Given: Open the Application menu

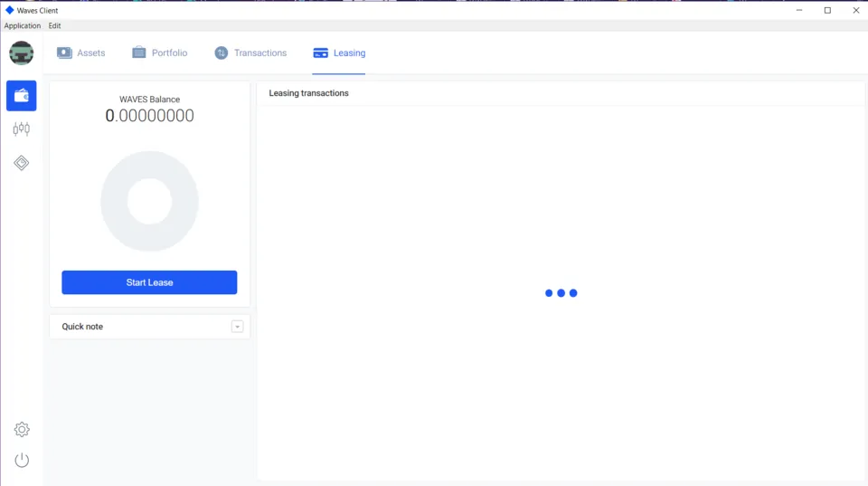Looking at the screenshot, I should pos(22,25).
